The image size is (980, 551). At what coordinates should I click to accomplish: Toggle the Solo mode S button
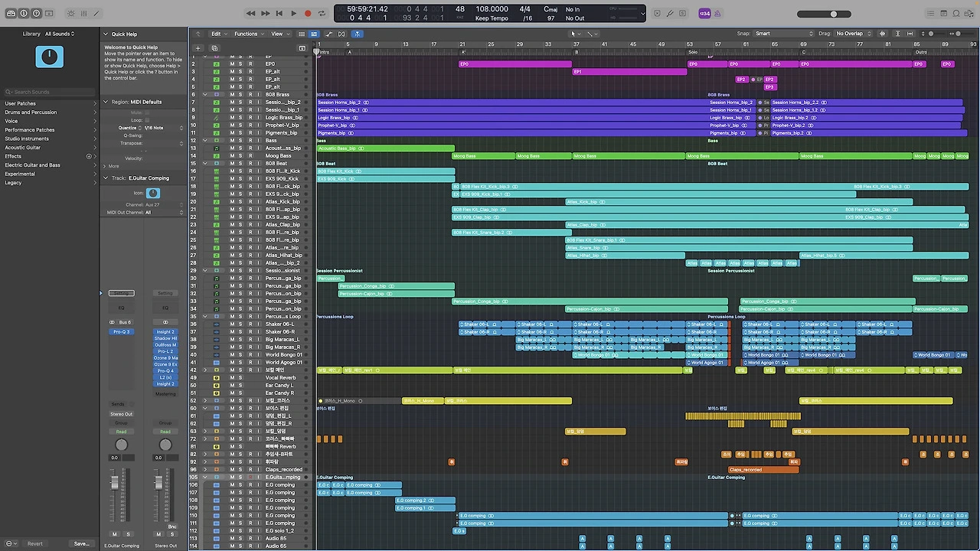coord(682,13)
